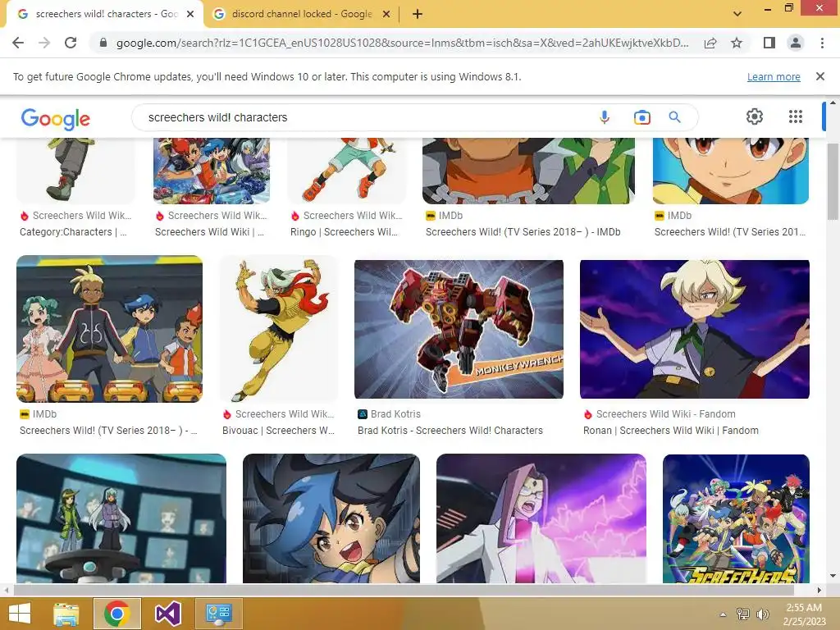The width and height of the screenshot is (840, 630).
Task: Open the Windows Start menu
Action: click(20, 614)
